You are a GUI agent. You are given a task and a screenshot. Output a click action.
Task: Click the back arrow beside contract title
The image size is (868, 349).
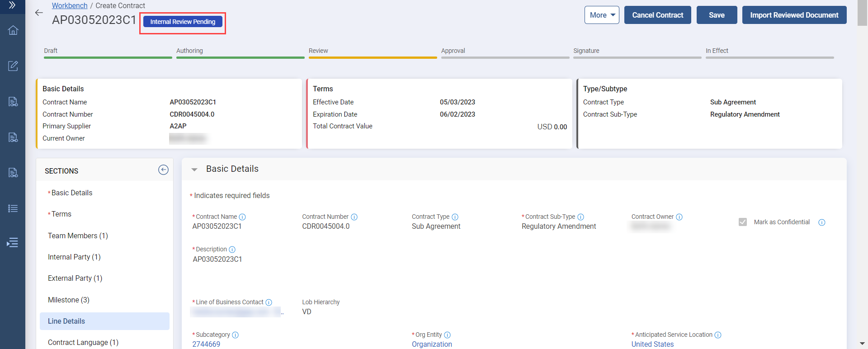click(39, 13)
